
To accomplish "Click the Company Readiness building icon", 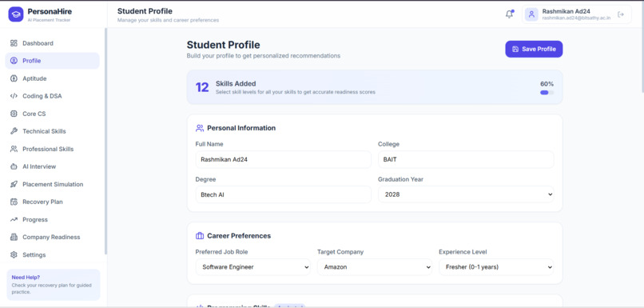I will pyautogui.click(x=14, y=237).
